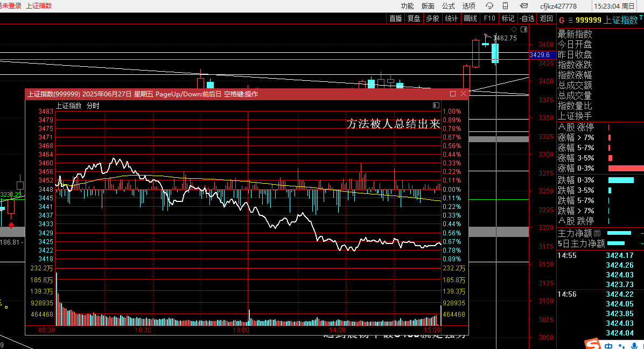This screenshot has height=349, width=644.
Task: Click the 复盘 toolbar button
Action: pos(414,18)
